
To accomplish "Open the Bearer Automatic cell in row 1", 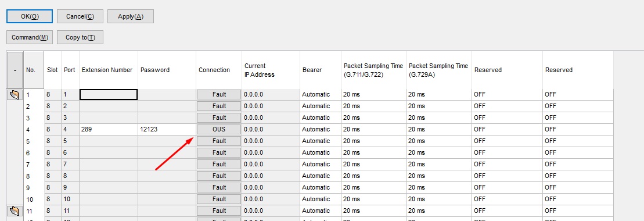I will [x=321, y=95].
